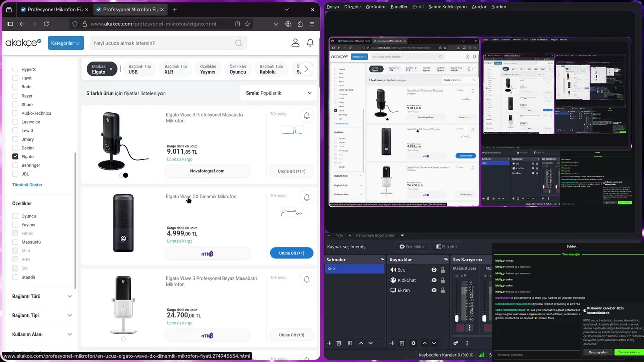Open the OBS Görünüm menu
The height and width of the screenshot is (362, 644).
point(375,7)
